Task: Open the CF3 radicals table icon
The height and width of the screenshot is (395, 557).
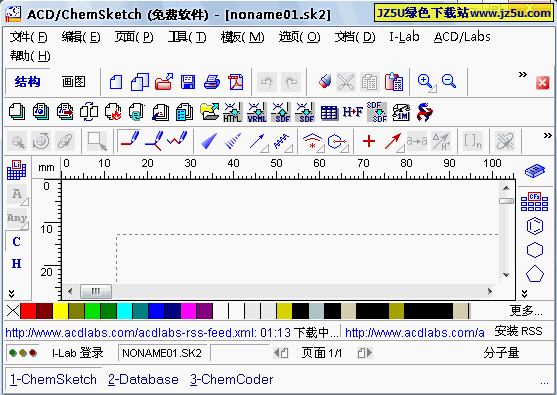Action: tap(535, 202)
